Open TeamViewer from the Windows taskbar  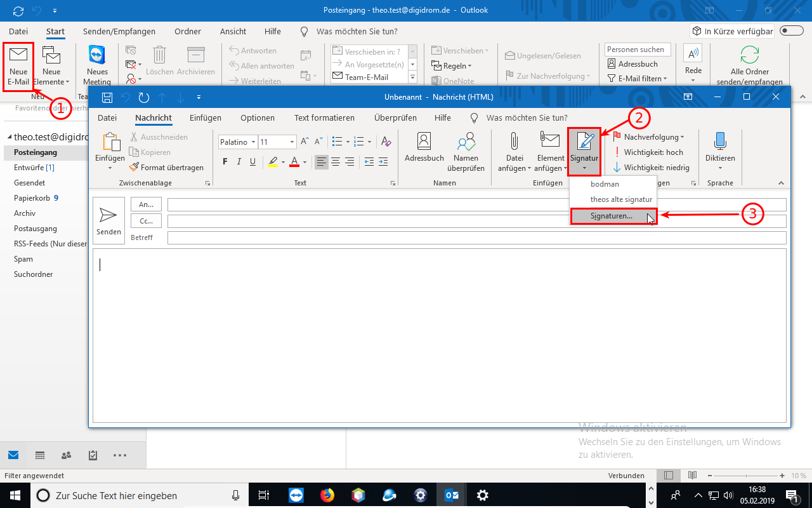(296, 495)
